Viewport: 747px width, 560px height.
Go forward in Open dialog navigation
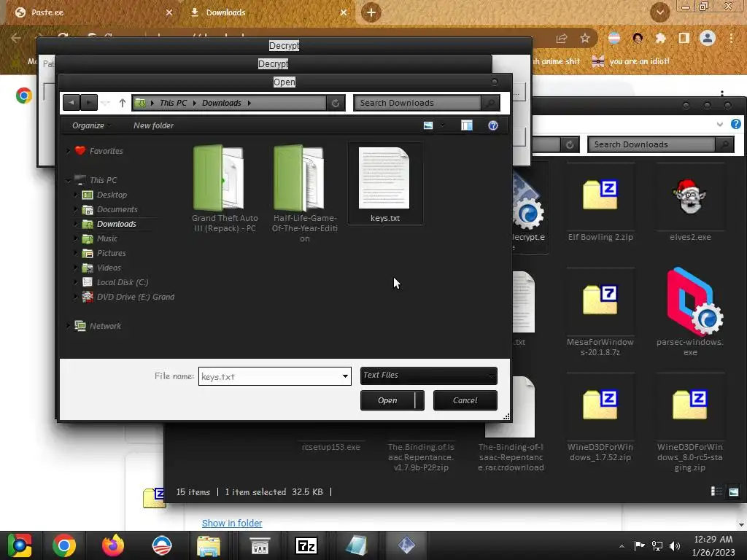tap(88, 102)
